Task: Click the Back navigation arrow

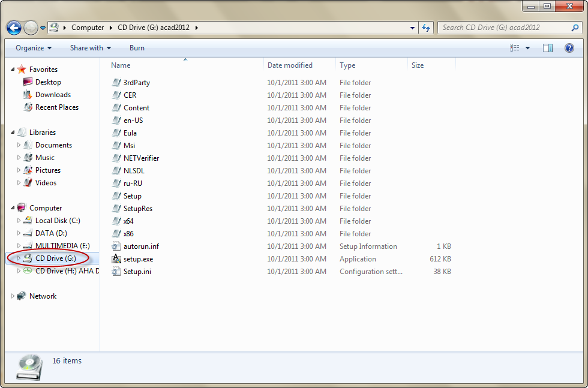Action: click(14, 28)
